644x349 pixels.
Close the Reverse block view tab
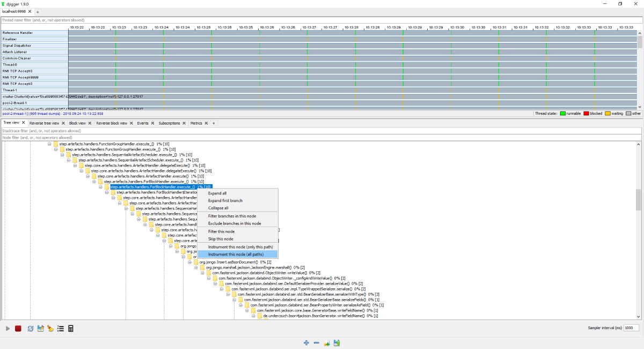131,123
